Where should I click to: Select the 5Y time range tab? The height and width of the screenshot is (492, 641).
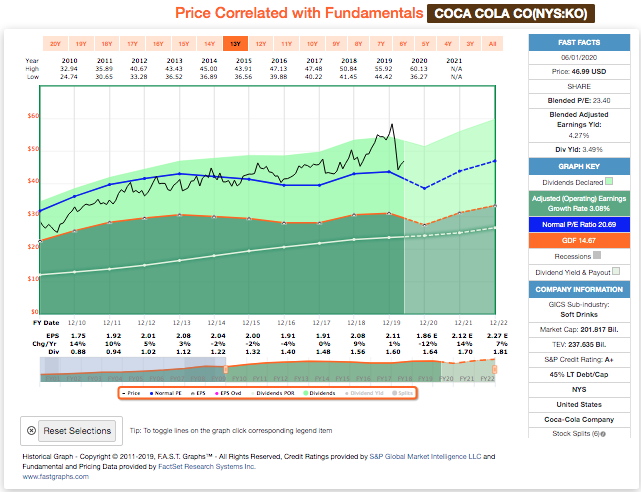point(426,44)
